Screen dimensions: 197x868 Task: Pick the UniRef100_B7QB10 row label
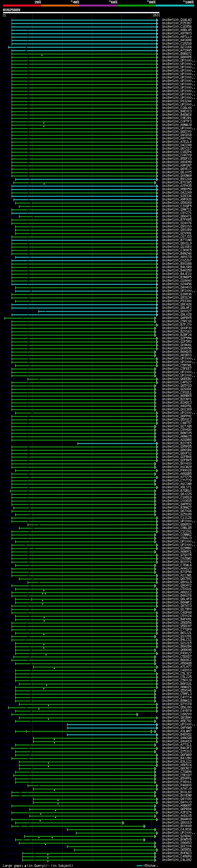pos(177,491)
